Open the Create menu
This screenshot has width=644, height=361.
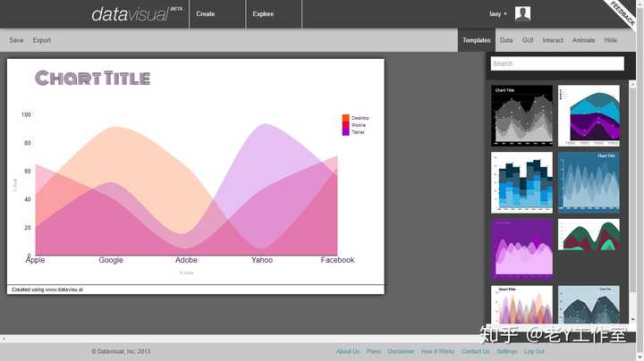point(206,14)
